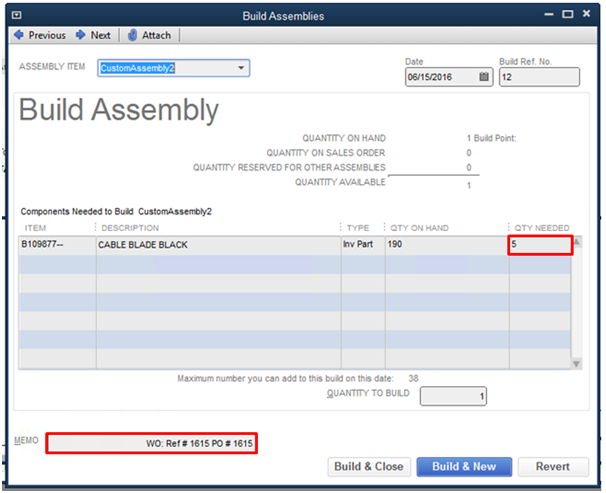Click inside the Date input field
Screen dimensions: 606x493
click(x=441, y=77)
